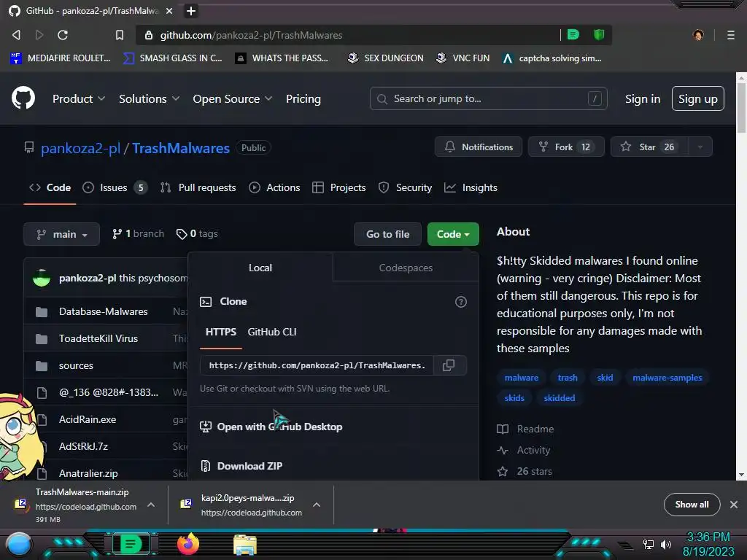Open the sources folder

coord(76,366)
